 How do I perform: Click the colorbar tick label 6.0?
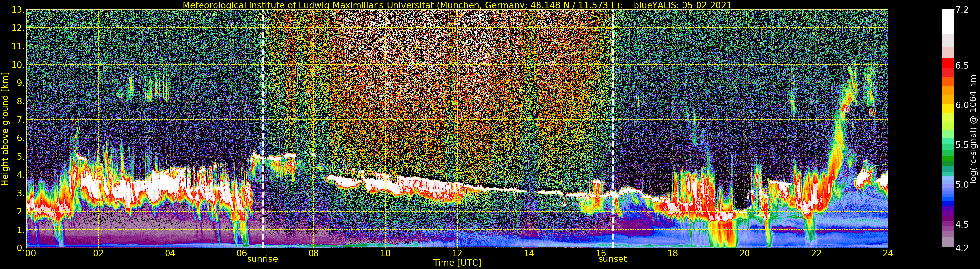(962, 105)
